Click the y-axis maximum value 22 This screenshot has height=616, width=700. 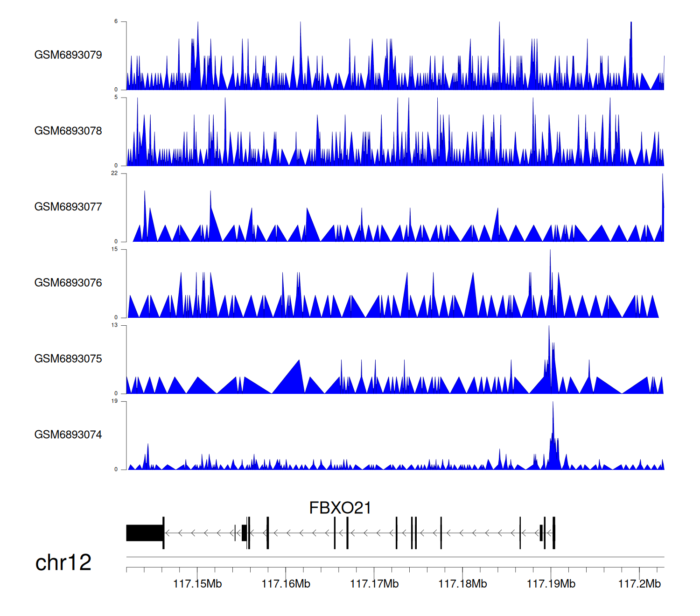[x=114, y=173]
